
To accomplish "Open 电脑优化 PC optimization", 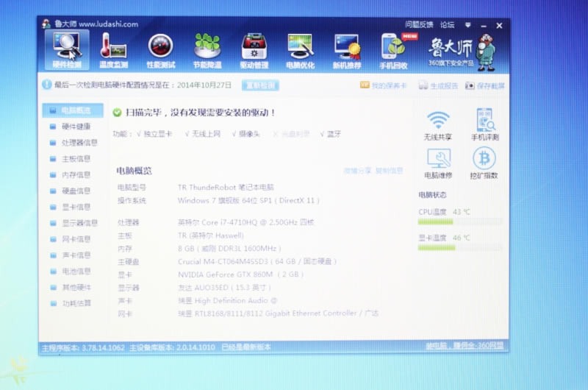I will [300, 51].
